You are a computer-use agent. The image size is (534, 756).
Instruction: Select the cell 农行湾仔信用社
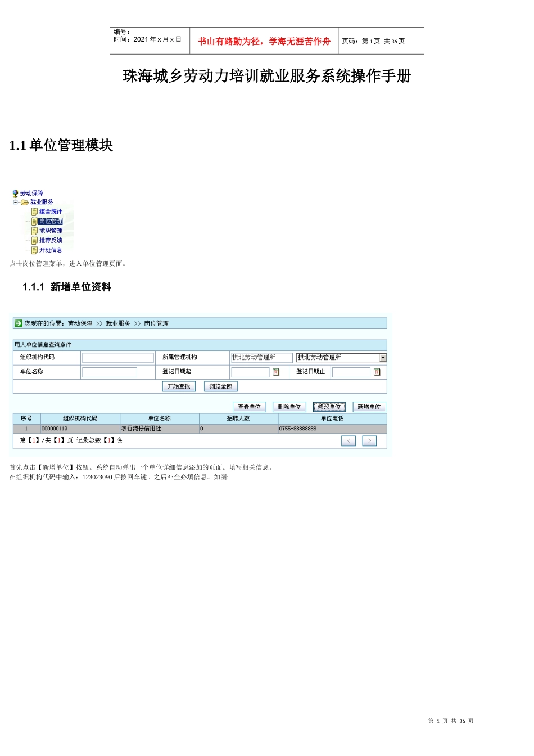[x=160, y=429]
